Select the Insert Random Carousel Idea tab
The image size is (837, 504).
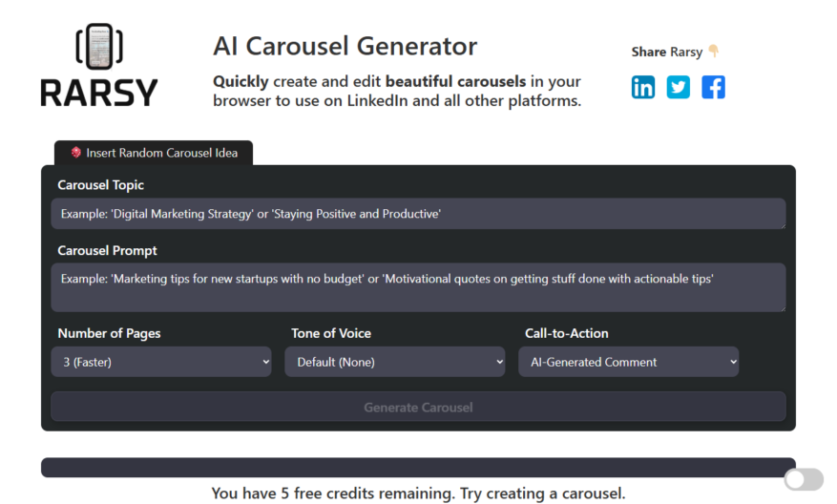(x=154, y=153)
